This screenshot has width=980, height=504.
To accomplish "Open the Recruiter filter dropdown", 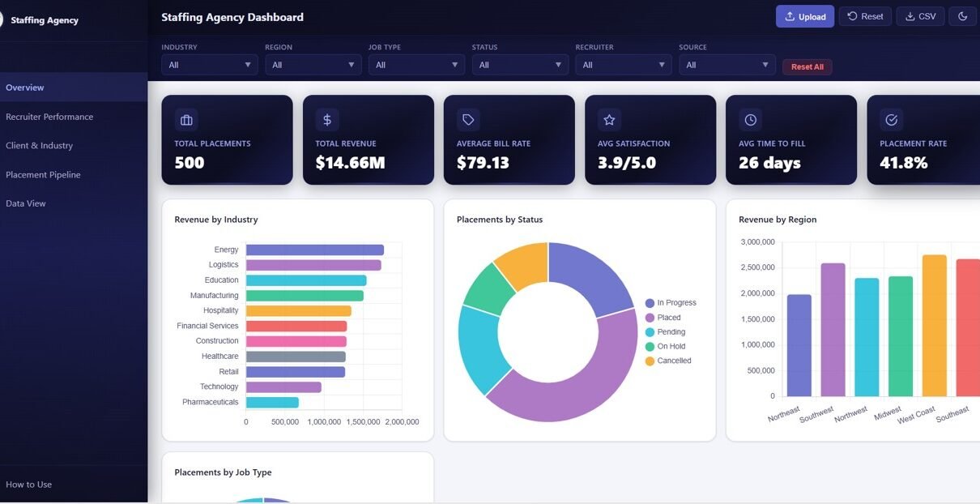I will click(x=624, y=65).
